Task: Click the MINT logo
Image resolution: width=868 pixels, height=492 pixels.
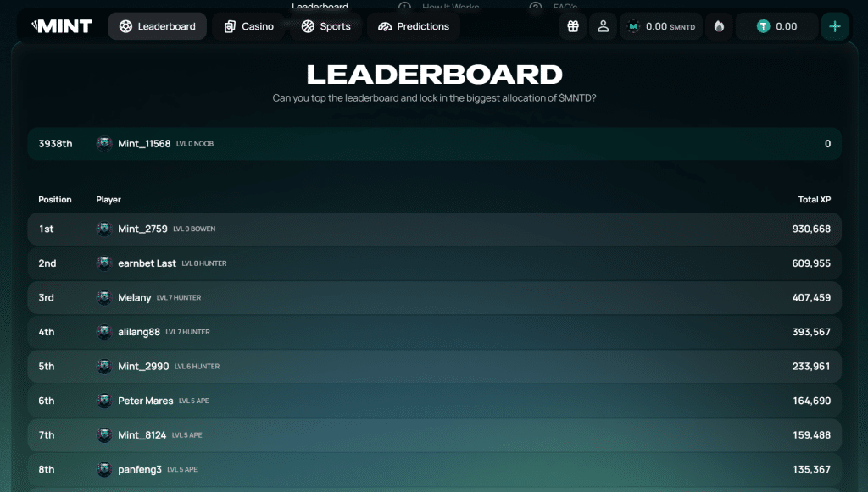Action: (x=61, y=26)
